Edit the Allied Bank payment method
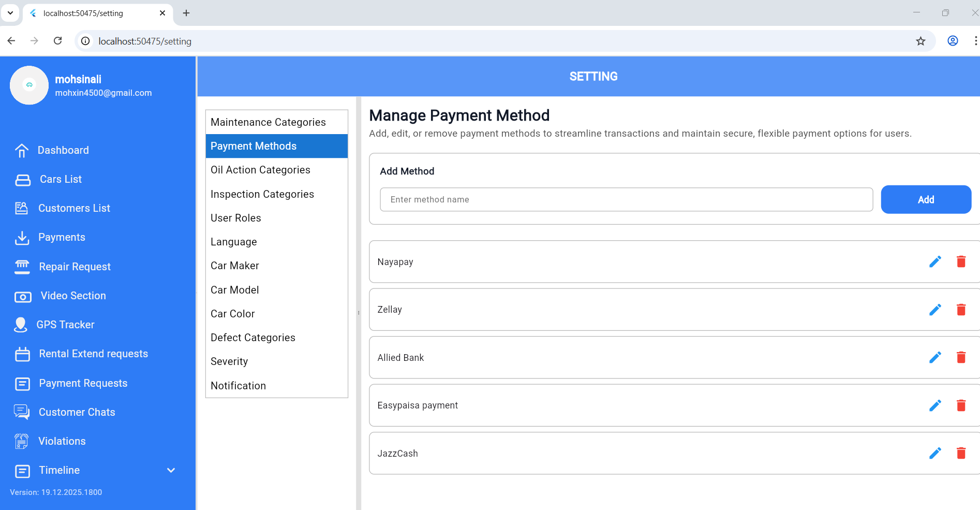 pos(934,357)
